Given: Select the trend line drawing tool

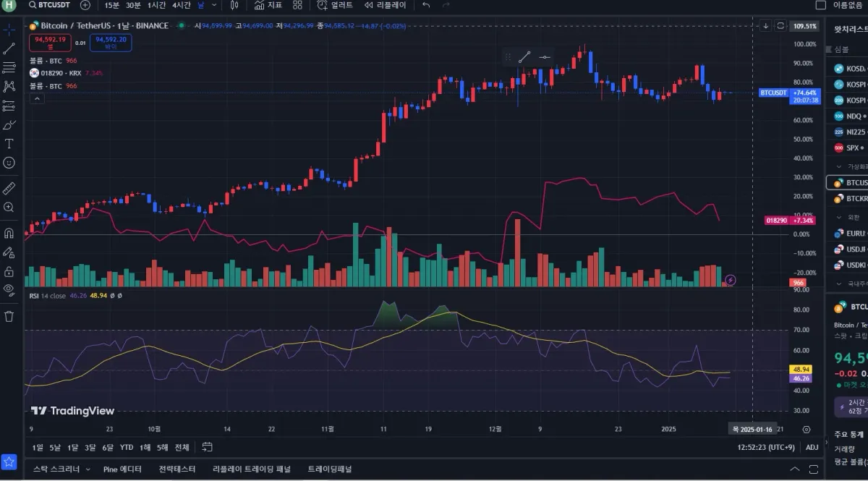Looking at the screenshot, I should tap(9, 49).
